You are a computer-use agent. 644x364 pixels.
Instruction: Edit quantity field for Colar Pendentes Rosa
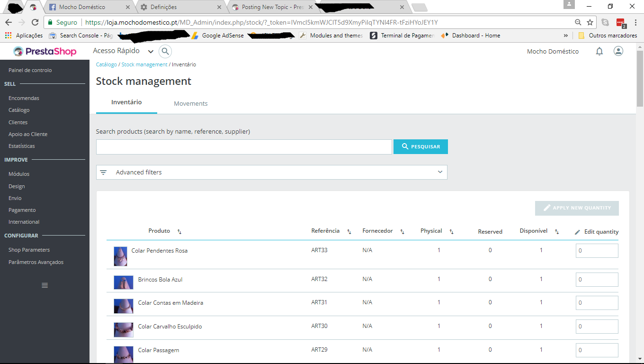pos(597,251)
